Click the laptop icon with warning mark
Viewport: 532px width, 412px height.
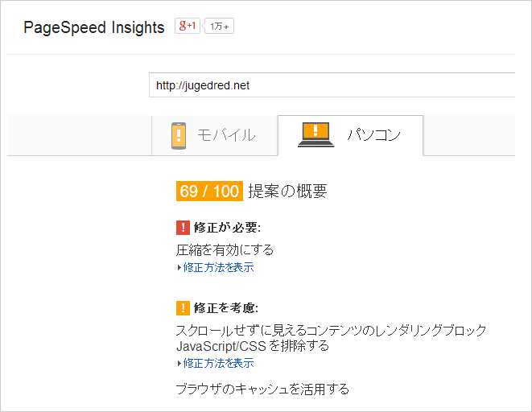[315, 135]
